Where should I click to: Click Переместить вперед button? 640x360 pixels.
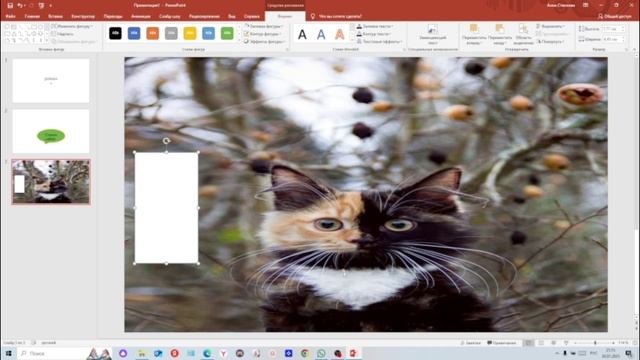(473, 34)
